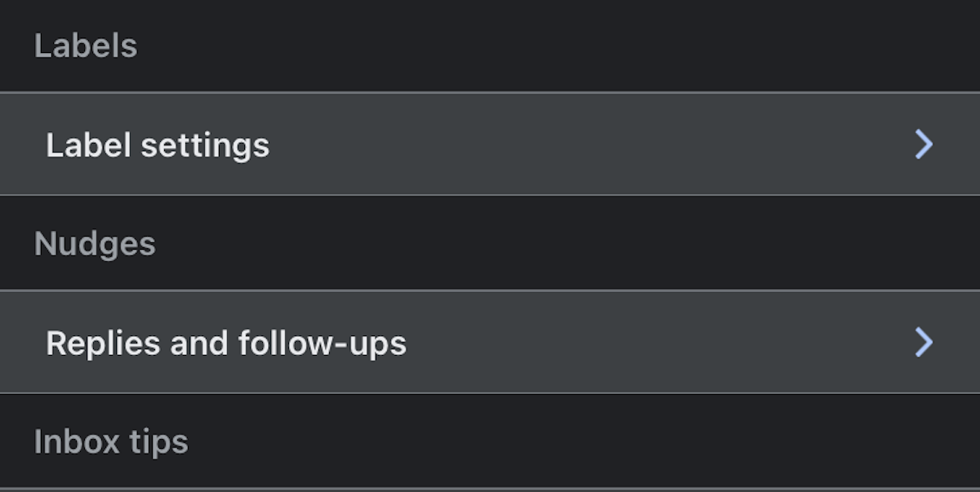Image resolution: width=980 pixels, height=492 pixels.
Task: Click the chevron arrow beside Label settings
Action: point(924,144)
